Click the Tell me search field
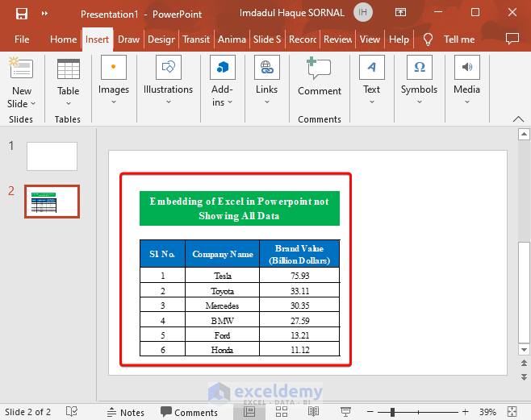The height and width of the screenshot is (420, 531). (459, 40)
